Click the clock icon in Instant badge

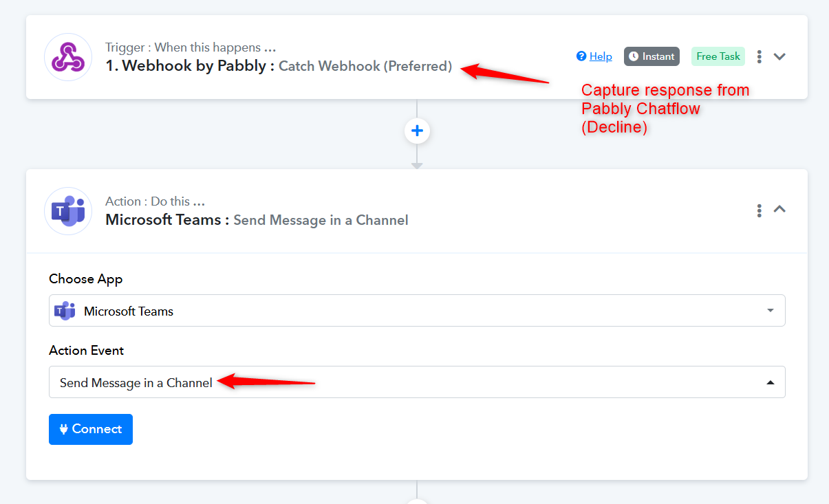tap(634, 56)
